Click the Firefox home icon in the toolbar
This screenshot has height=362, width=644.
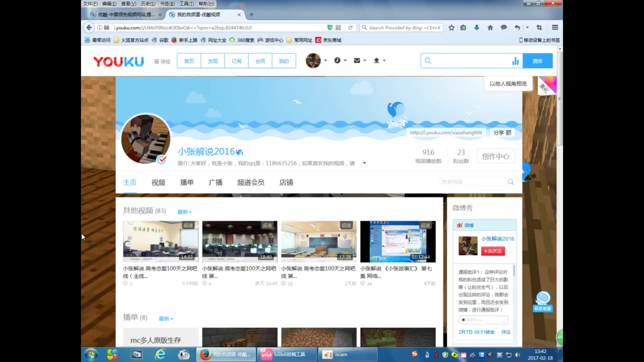[490, 27]
